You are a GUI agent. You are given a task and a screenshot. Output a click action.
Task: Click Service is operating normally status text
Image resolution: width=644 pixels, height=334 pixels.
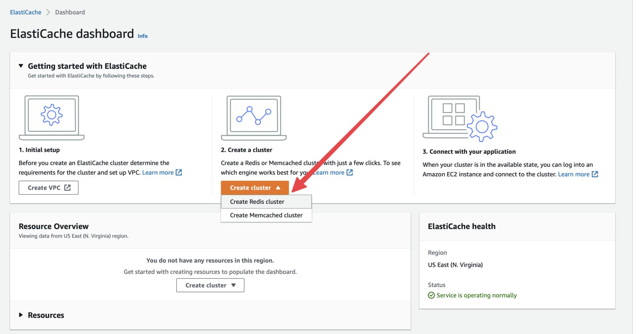(x=477, y=295)
